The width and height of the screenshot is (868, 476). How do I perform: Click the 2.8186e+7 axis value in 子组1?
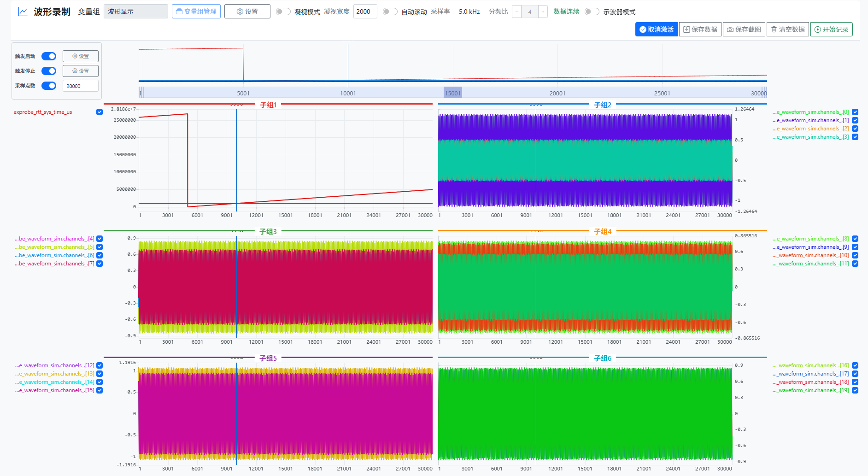(123, 109)
